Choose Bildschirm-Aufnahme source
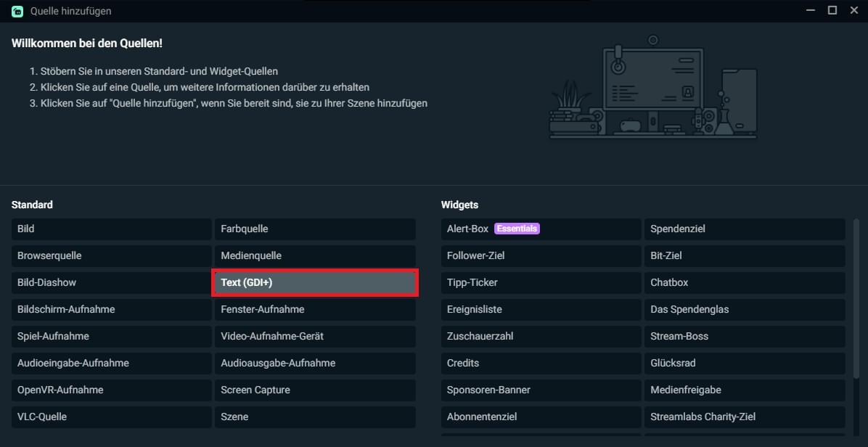The width and height of the screenshot is (868, 447). point(111,310)
